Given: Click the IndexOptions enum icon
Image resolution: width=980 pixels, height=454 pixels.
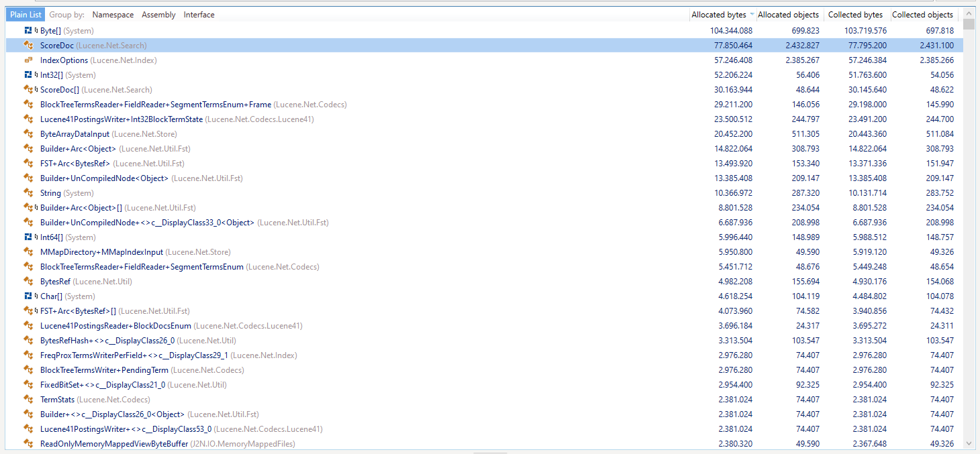Looking at the screenshot, I should click(x=28, y=60).
